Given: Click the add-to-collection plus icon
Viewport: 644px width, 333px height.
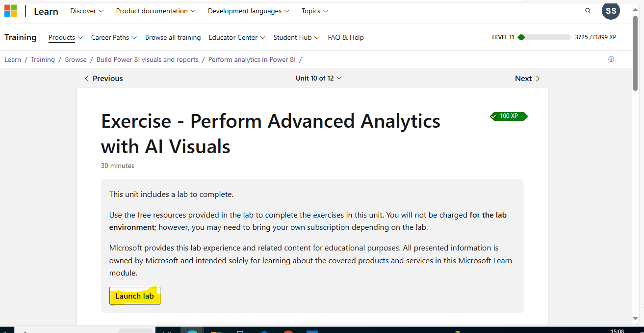Looking at the screenshot, I should click(611, 59).
